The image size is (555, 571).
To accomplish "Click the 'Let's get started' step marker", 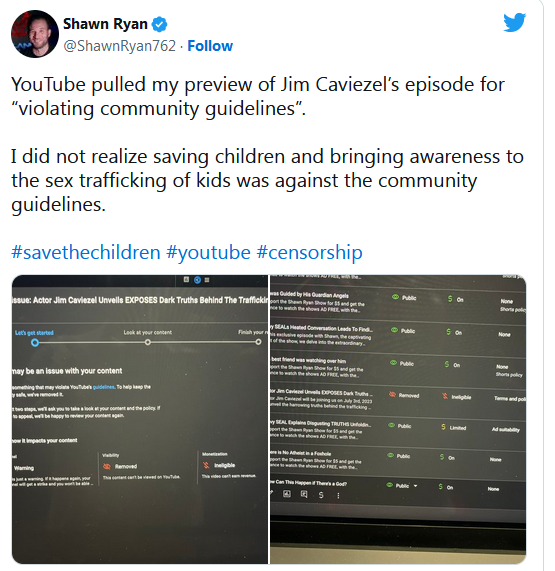I will (35, 343).
